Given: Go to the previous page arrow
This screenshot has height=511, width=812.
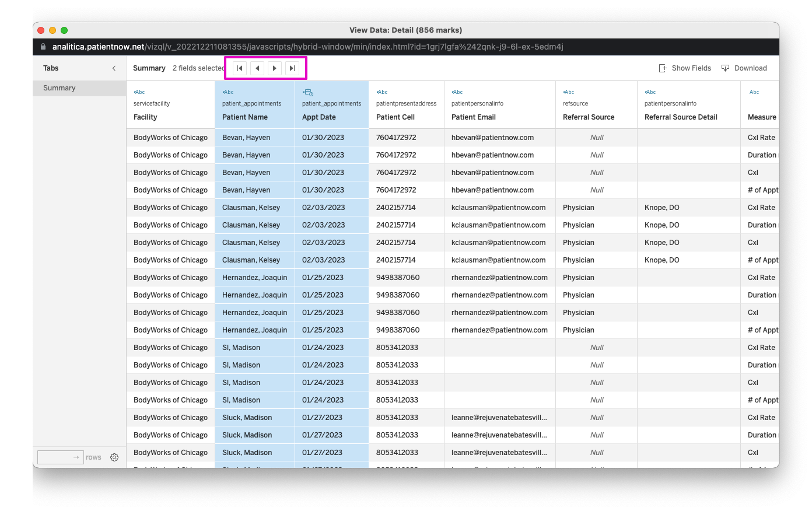Looking at the screenshot, I should [257, 68].
